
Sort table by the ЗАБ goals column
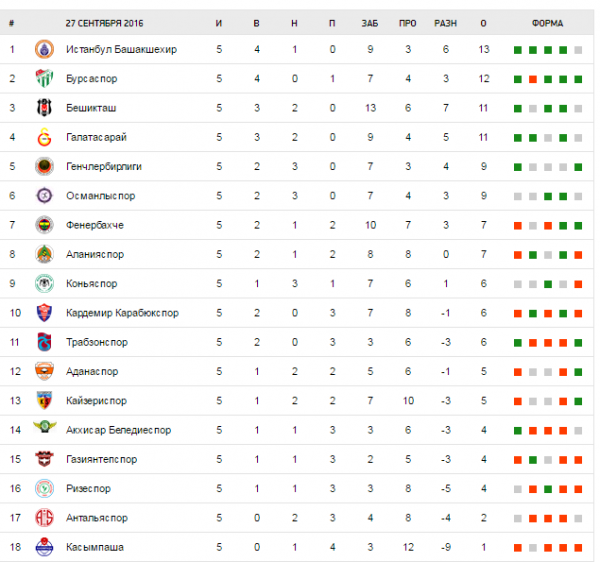(370, 22)
